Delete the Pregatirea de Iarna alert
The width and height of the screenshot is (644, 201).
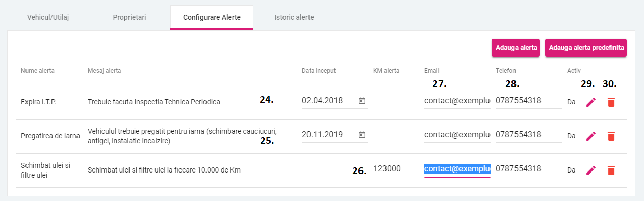[x=611, y=136]
